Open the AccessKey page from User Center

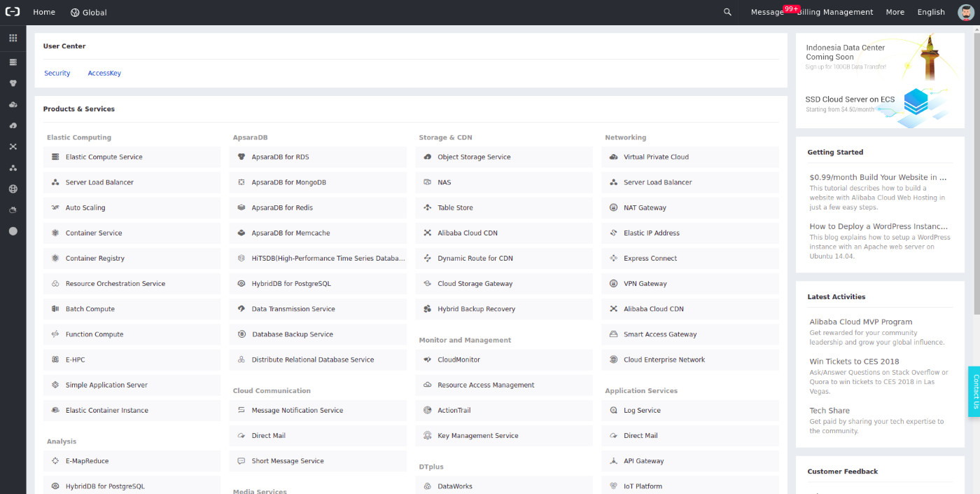[104, 73]
